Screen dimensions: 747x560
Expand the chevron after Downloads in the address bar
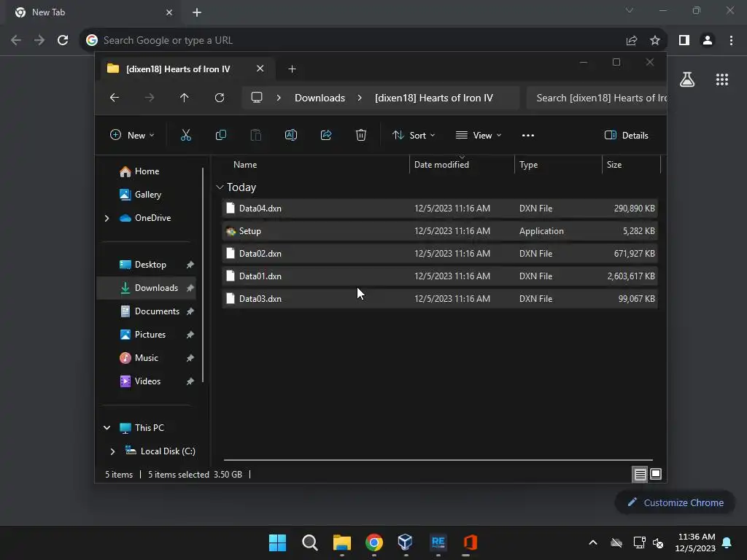click(x=360, y=98)
